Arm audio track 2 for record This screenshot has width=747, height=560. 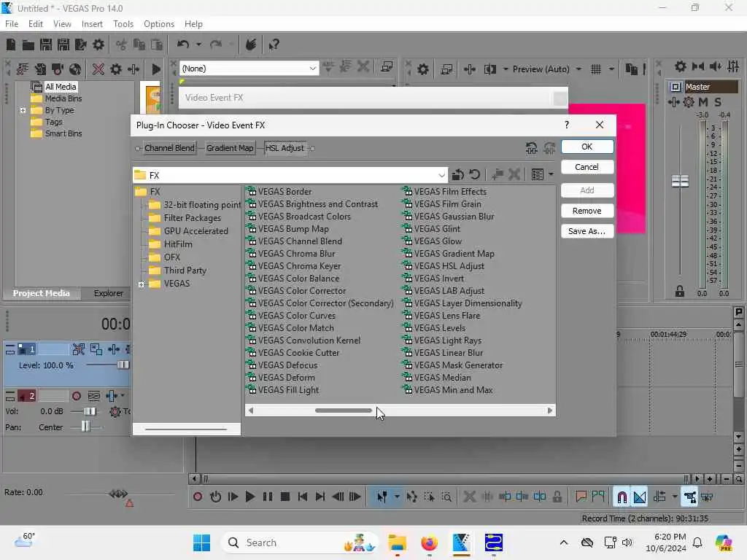click(76, 396)
